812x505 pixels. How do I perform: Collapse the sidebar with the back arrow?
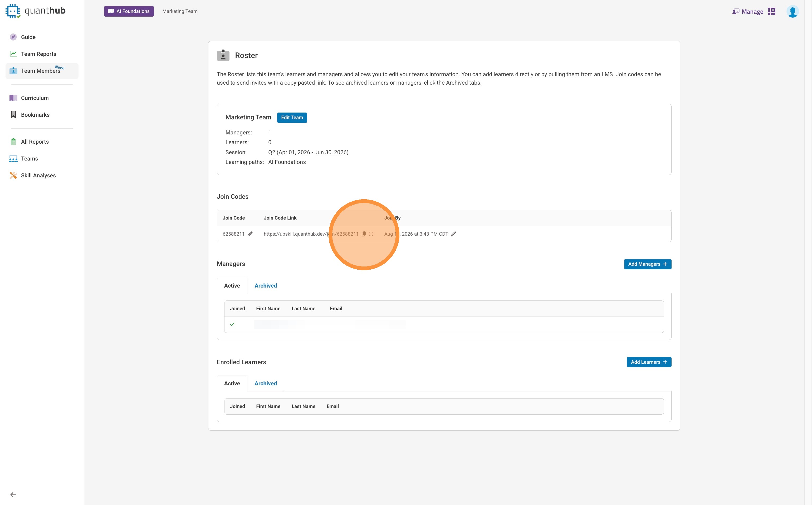13,495
